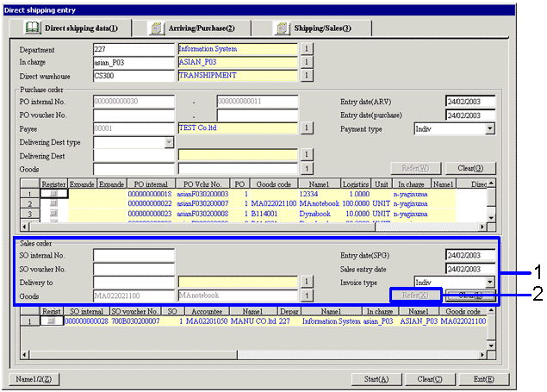Screen dimensions: 547x392
Task: Click the In charge field showing asian_P03
Action: point(134,62)
